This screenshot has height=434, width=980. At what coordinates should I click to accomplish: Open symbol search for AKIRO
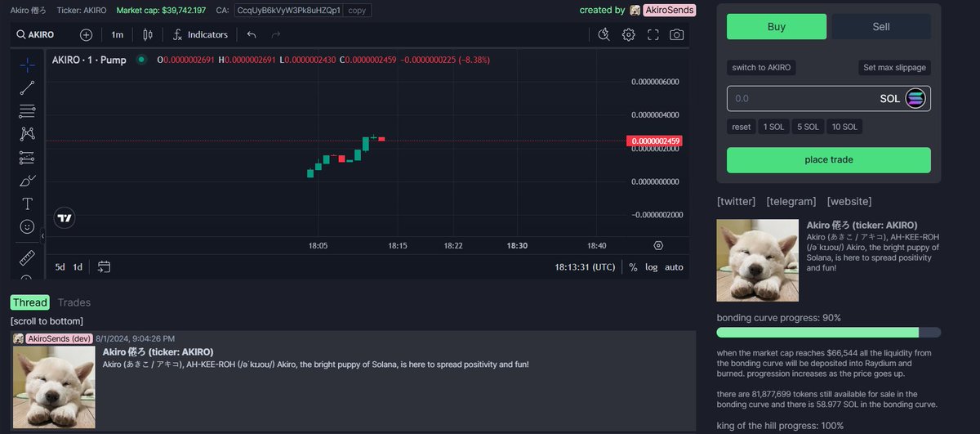[36, 34]
